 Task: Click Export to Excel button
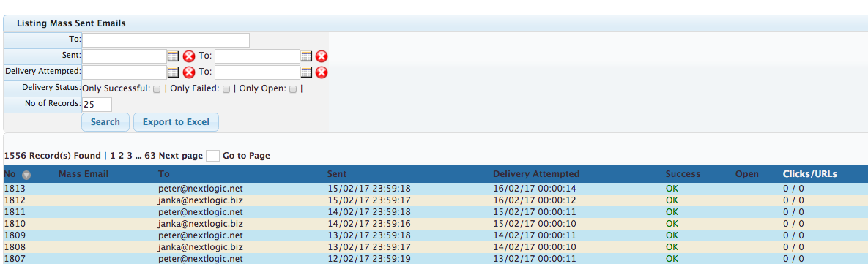pos(176,122)
